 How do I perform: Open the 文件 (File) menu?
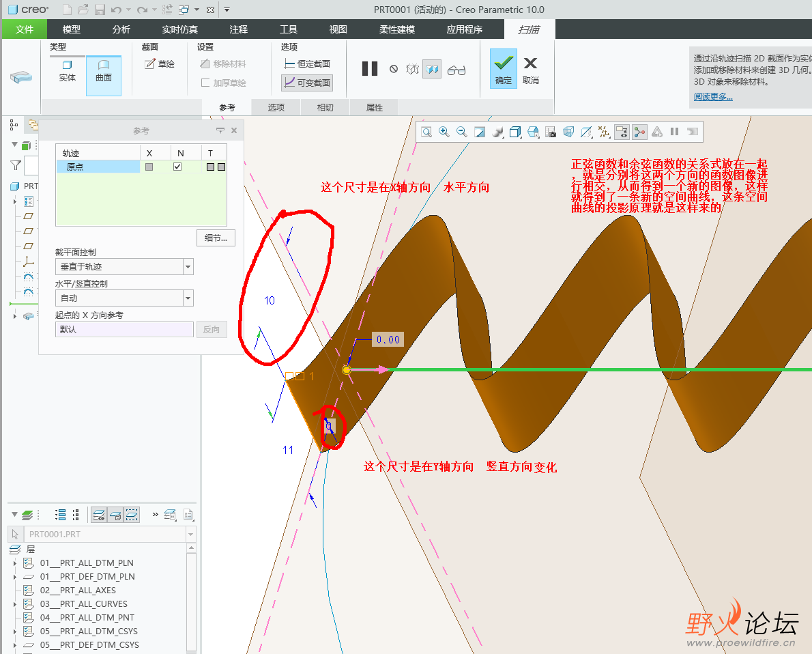pos(25,29)
